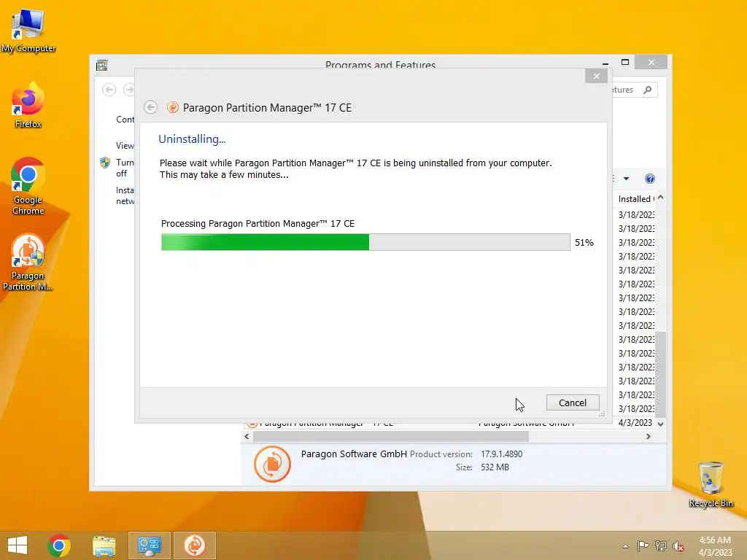This screenshot has height=560, width=747.
Task: Open the Turn Windows features off link
Action: tap(125, 168)
